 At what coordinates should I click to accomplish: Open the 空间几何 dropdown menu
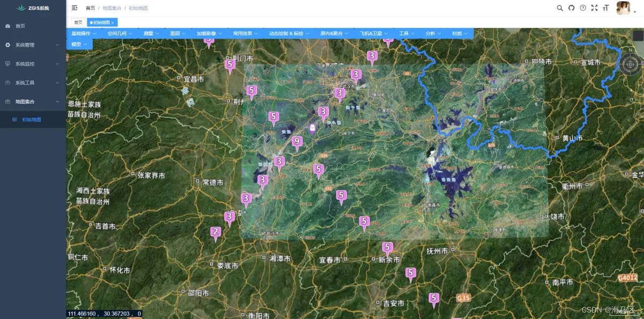[120, 33]
